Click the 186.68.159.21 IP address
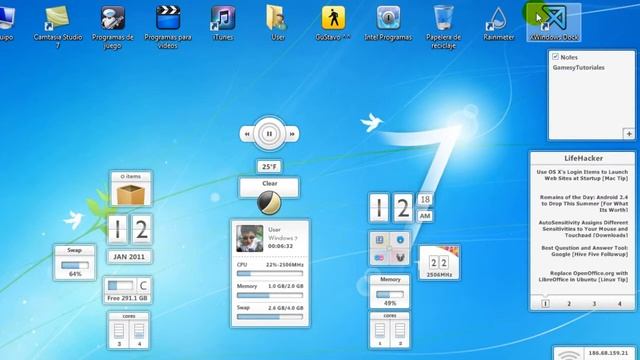Image resolution: width=640 pixels, height=360 pixels. [608, 353]
